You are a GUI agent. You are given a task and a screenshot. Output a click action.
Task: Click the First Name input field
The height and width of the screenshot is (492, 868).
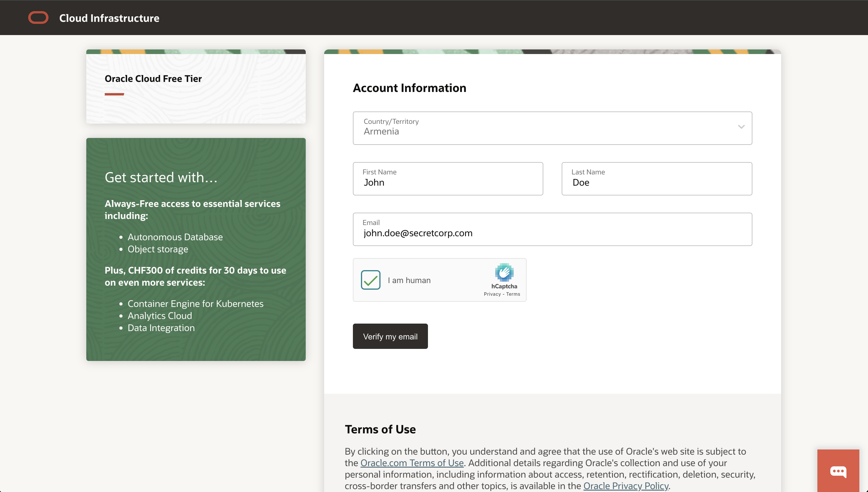tap(448, 179)
